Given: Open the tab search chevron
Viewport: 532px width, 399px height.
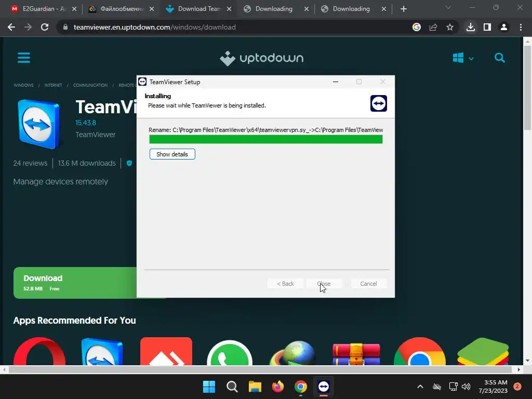Looking at the screenshot, I should point(448,7).
